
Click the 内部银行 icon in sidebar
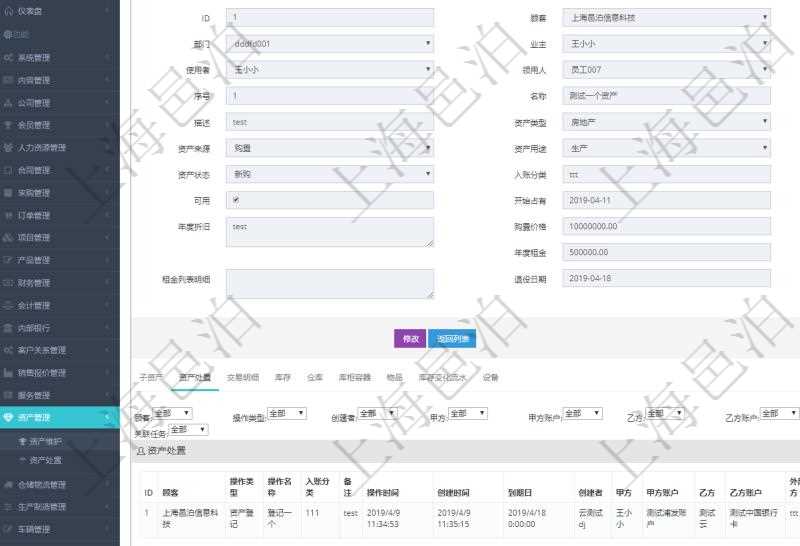tap(8, 328)
